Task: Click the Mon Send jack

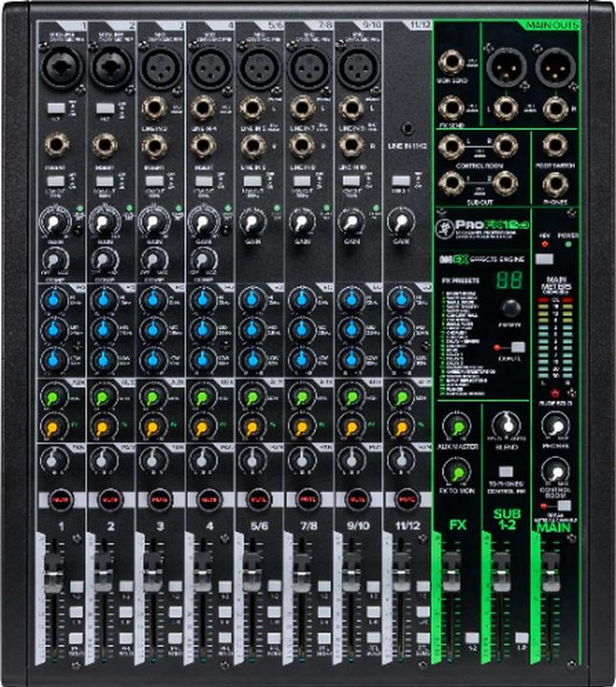Action: (451, 62)
